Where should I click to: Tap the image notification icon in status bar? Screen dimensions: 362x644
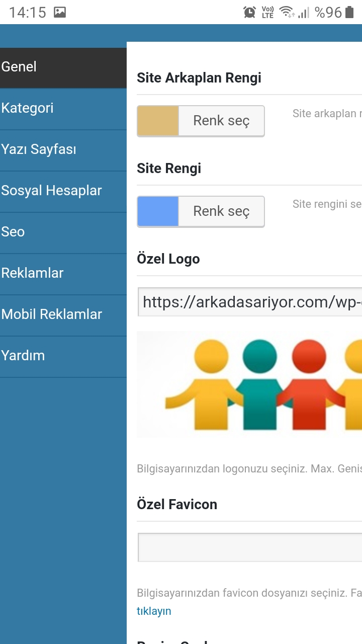[x=60, y=12]
